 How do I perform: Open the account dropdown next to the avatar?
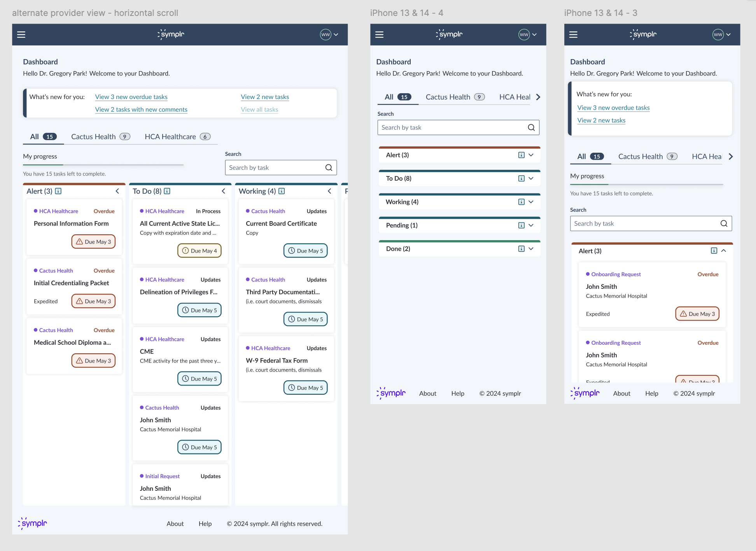(337, 35)
